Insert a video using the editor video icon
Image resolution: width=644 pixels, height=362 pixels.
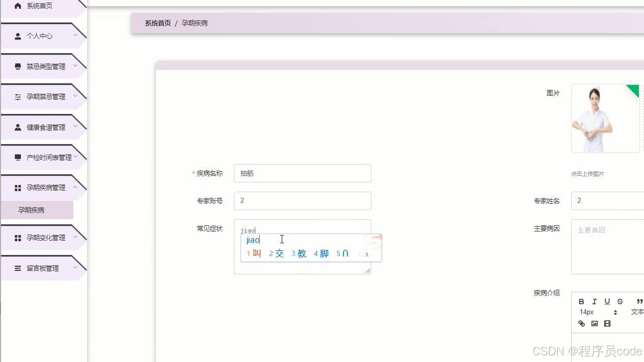(607, 323)
